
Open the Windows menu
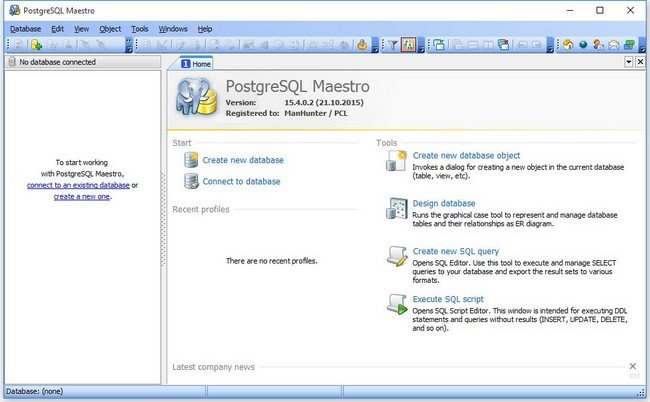click(x=173, y=29)
